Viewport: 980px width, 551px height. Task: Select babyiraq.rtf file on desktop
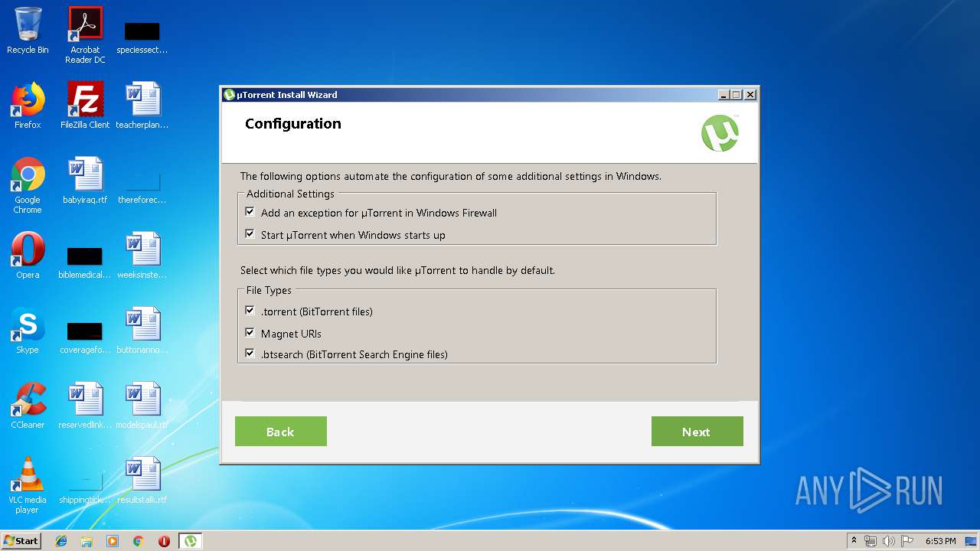pyautogui.click(x=85, y=181)
